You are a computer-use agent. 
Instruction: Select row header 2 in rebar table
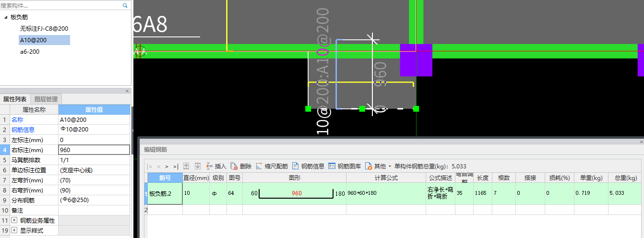click(146, 209)
